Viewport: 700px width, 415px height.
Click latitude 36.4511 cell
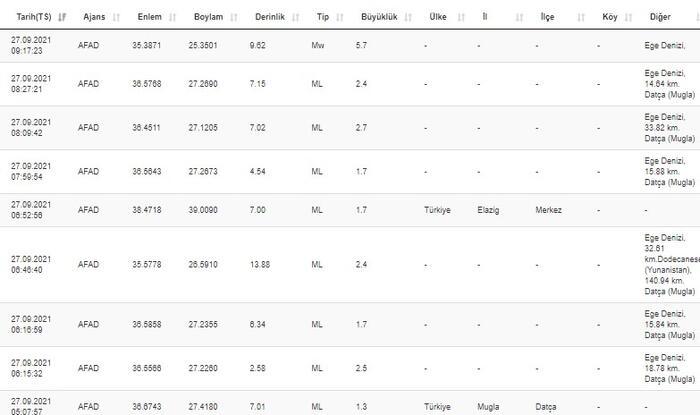tap(146, 128)
